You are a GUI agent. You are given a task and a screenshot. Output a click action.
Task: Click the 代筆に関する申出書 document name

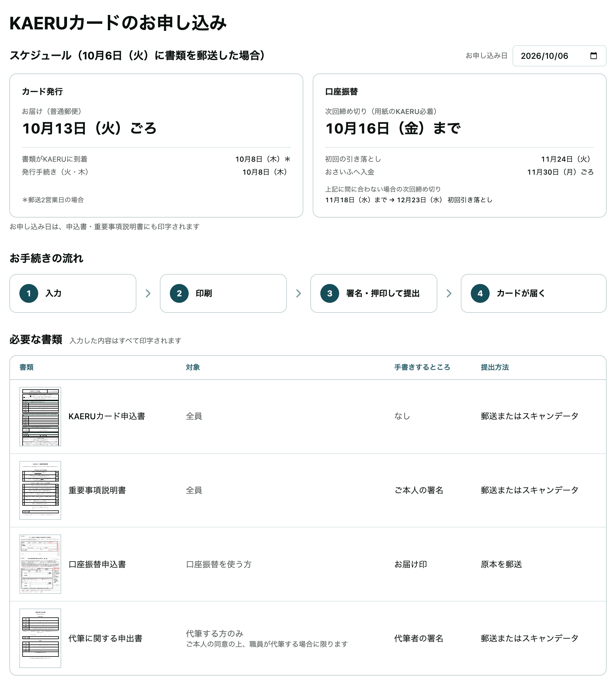[105, 638]
